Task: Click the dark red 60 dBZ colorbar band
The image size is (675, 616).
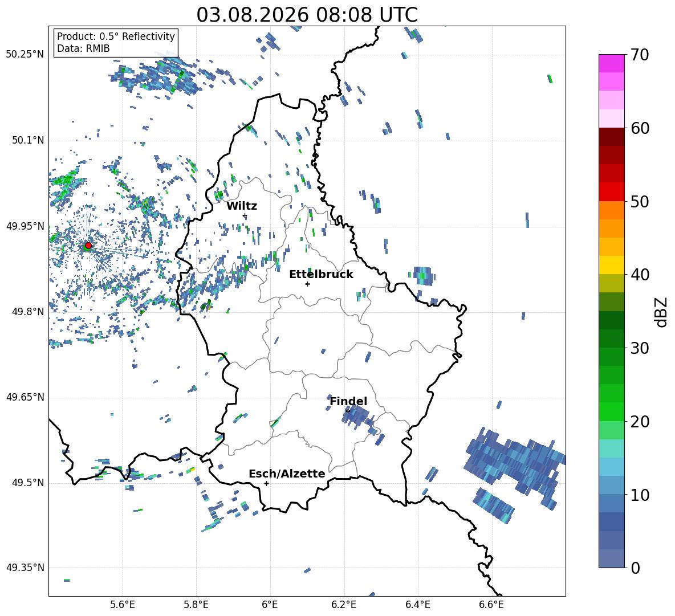Action: tap(611, 137)
